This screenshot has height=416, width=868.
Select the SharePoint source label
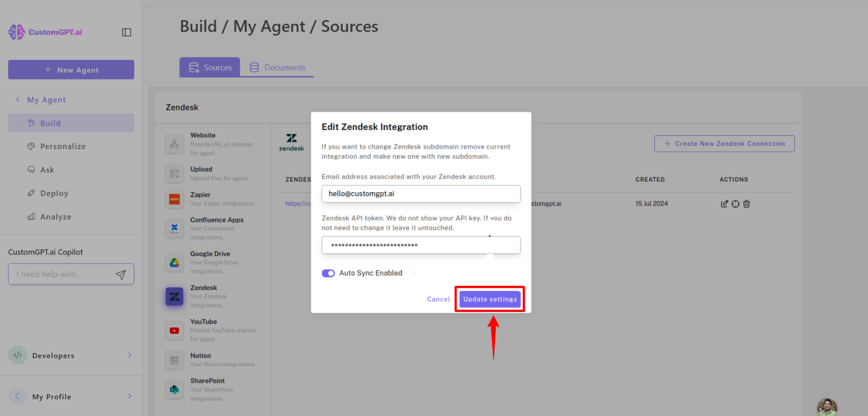pos(207,381)
